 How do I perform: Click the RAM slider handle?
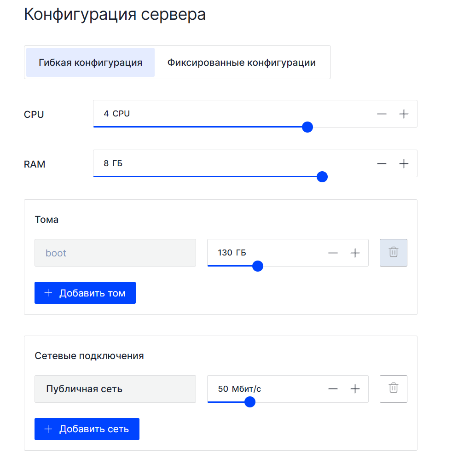322,177
